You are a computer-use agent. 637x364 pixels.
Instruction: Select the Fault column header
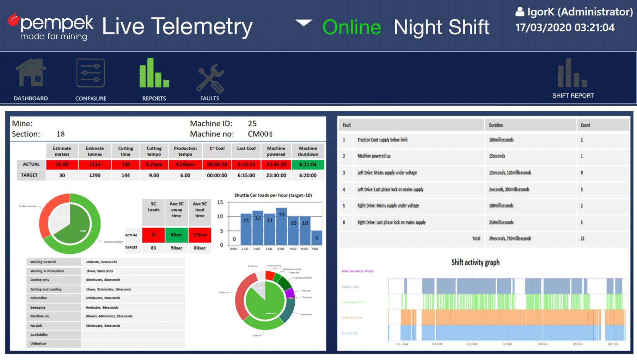pos(347,125)
